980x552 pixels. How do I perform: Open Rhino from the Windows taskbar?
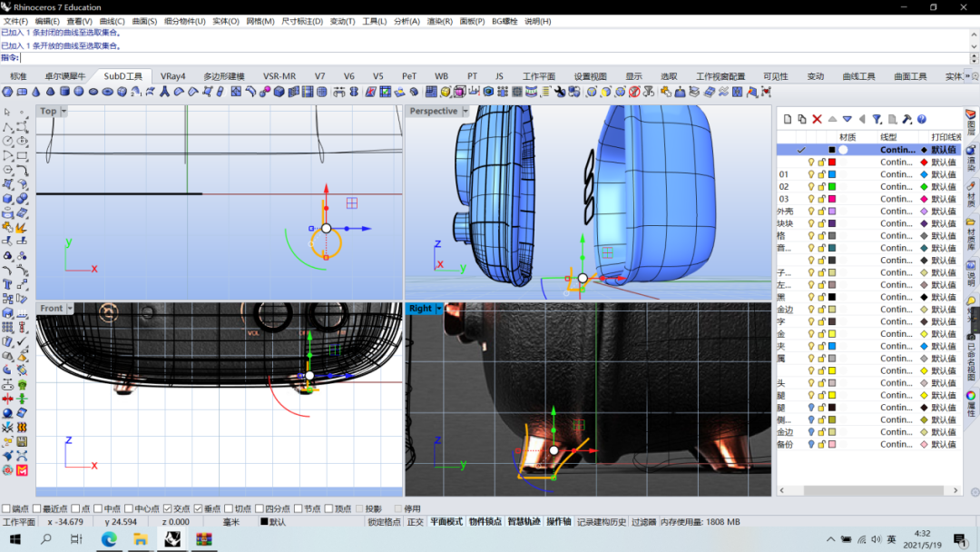click(172, 539)
